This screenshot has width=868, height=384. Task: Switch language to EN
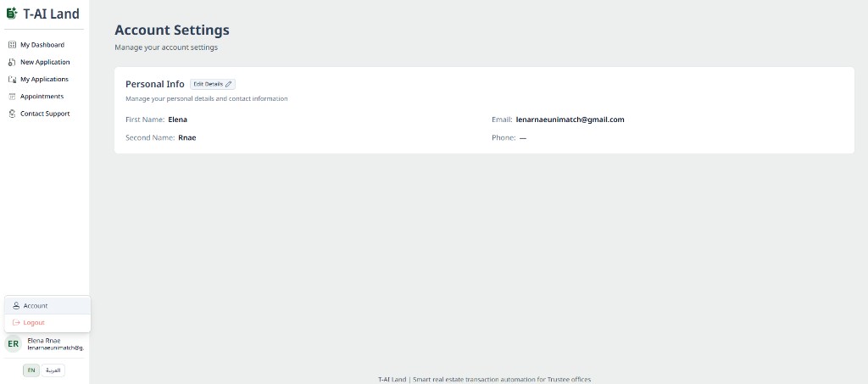31,370
